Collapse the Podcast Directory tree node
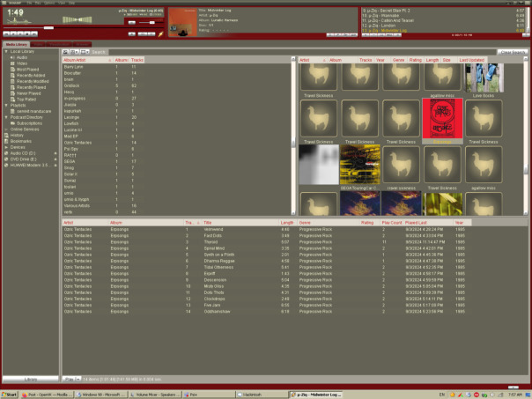The height and width of the screenshot is (399, 532). coord(6,117)
